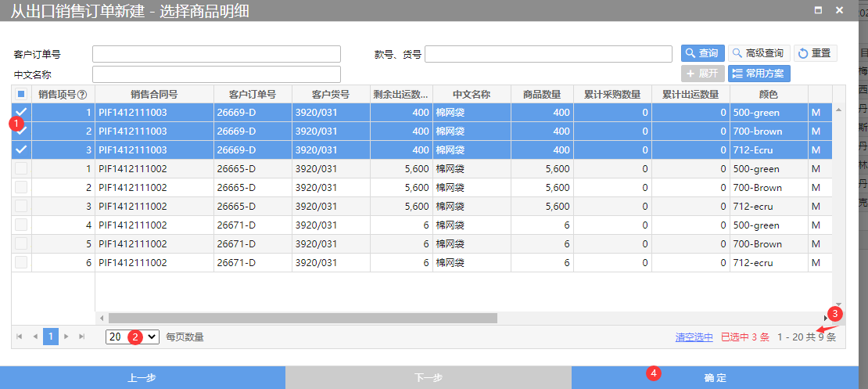This screenshot has height=389, width=868.
Task: Check the row with 26665-D 500-green
Action: click(x=21, y=168)
